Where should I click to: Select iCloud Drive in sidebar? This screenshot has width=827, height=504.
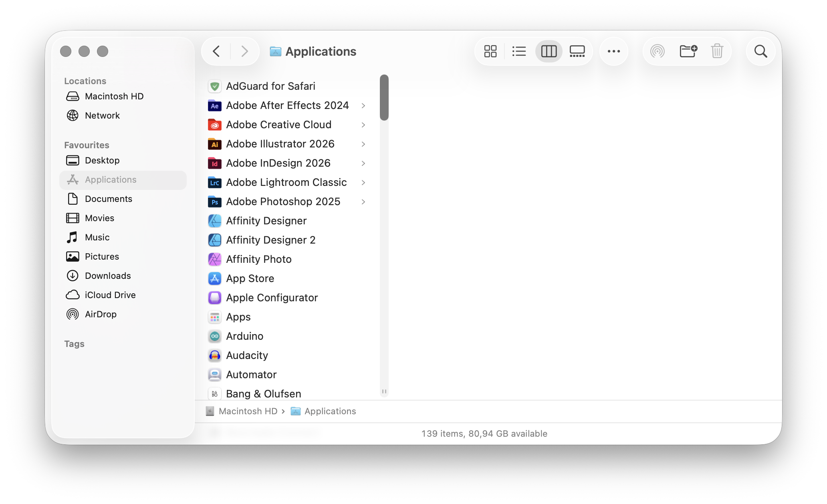tap(110, 295)
